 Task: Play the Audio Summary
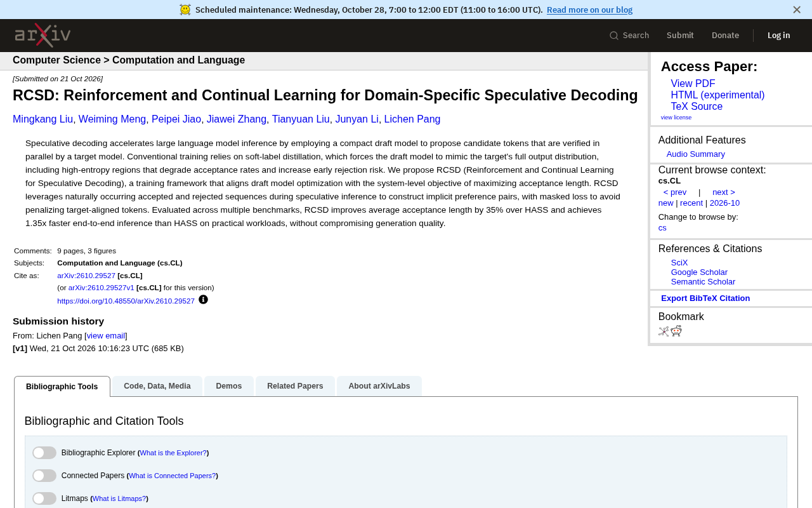click(x=696, y=154)
